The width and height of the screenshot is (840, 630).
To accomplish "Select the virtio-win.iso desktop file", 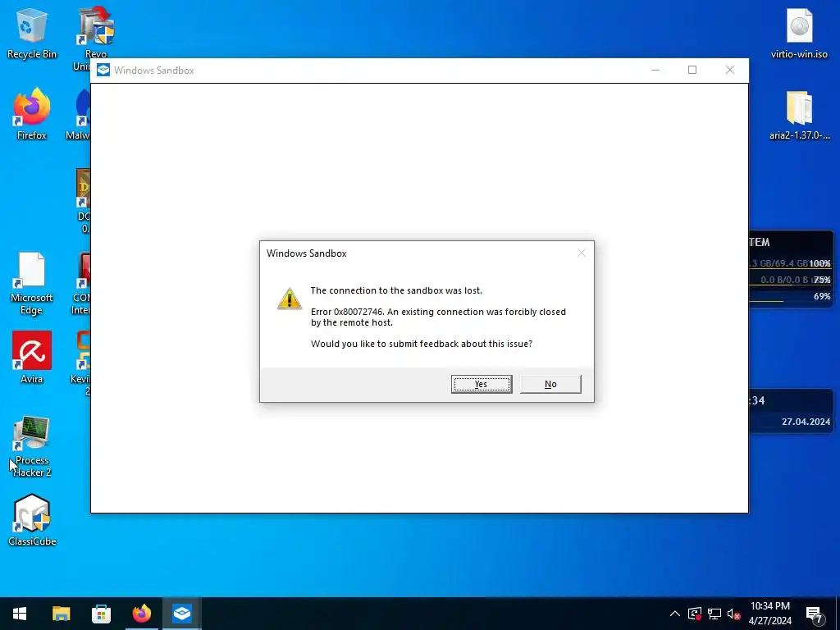I will pos(799,33).
